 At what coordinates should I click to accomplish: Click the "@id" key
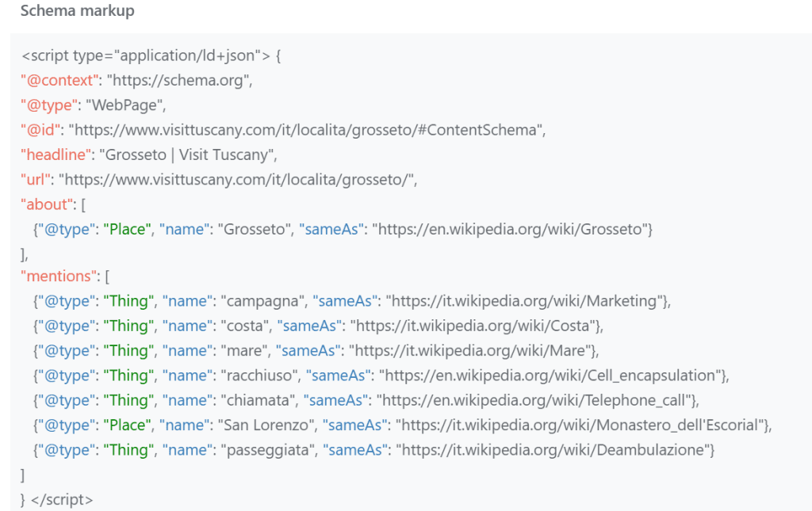point(40,130)
